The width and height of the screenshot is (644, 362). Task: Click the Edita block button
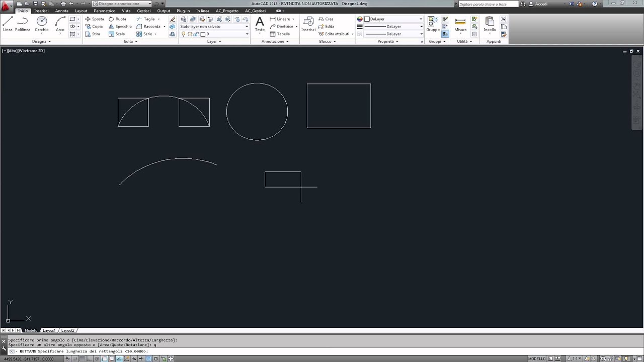[326, 27]
